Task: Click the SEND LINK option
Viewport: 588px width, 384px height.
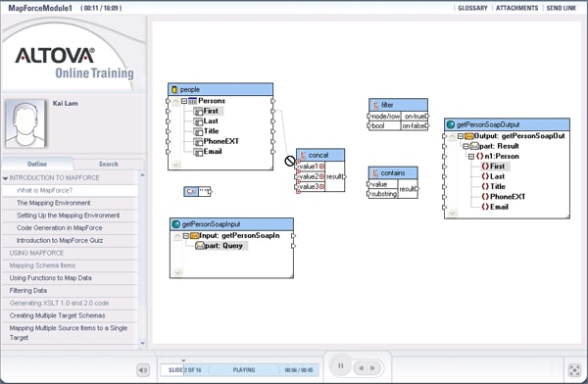Action: click(561, 8)
